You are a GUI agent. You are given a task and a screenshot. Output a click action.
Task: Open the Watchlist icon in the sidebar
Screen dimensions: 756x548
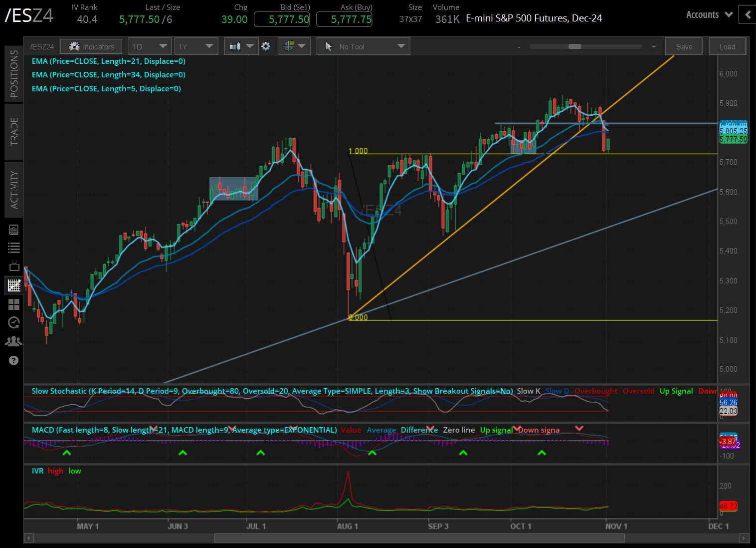14,248
